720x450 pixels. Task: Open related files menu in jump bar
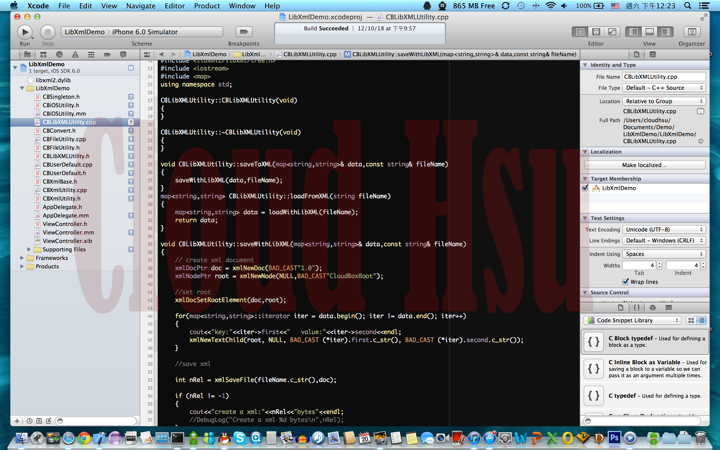click(x=147, y=54)
